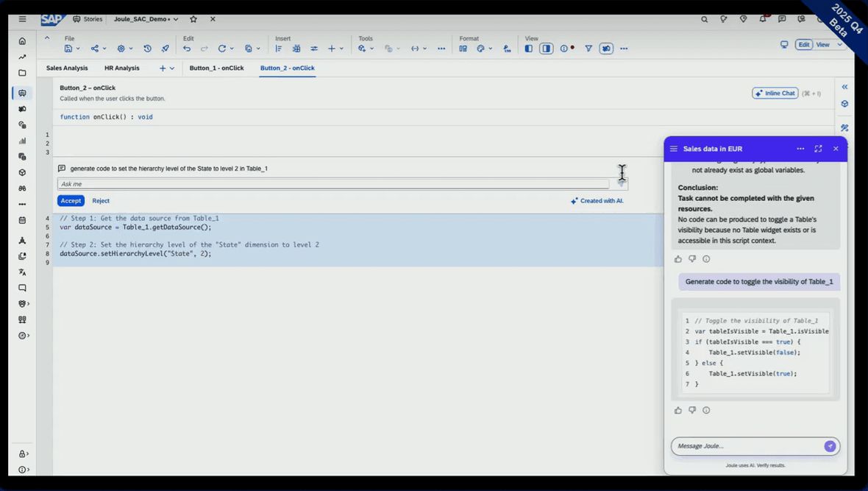The height and width of the screenshot is (491, 868).
Task: Select the Button_2 - onClick script tab
Action: point(288,68)
